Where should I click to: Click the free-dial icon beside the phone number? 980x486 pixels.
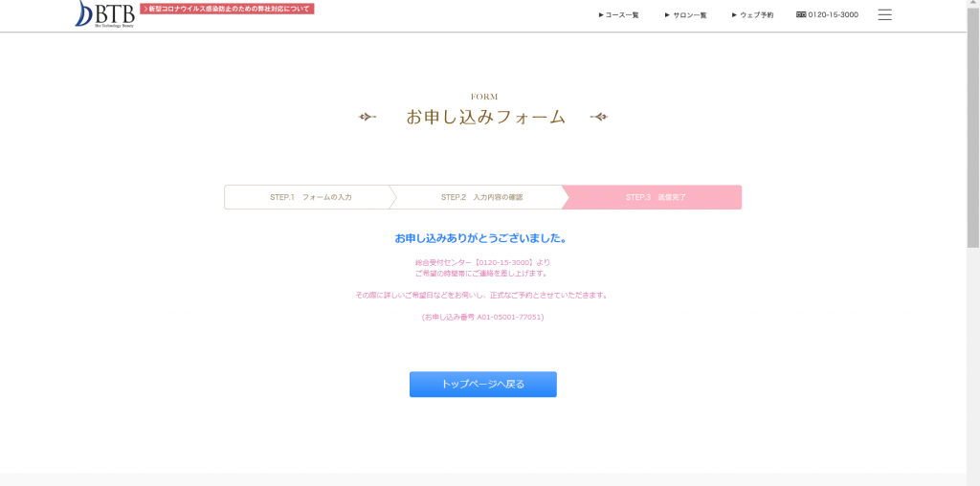pyautogui.click(x=801, y=15)
